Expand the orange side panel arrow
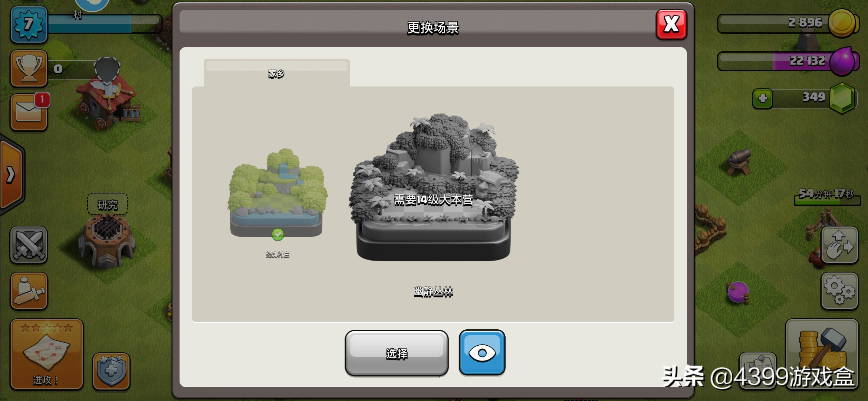 (x=11, y=175)
